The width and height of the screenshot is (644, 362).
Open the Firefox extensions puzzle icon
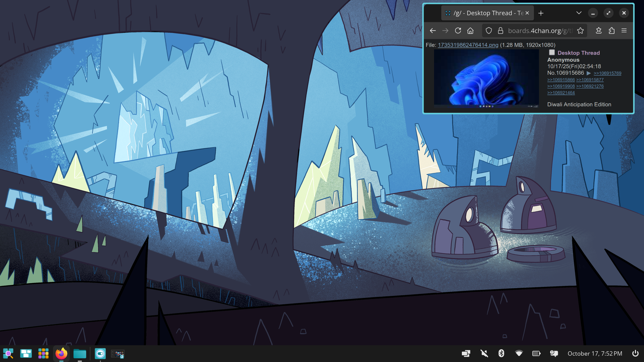click(x=611, y=31)
